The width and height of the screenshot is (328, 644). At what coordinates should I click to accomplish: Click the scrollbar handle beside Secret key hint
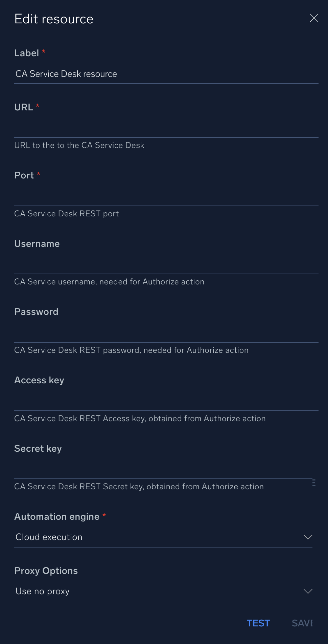313,483
